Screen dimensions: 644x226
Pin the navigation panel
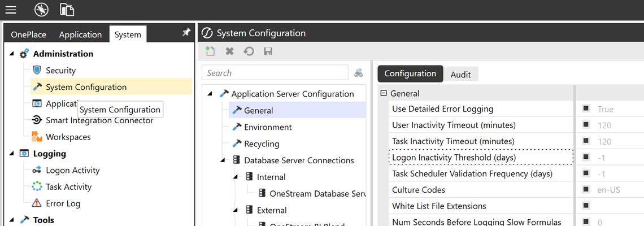(x=186, y=33)
